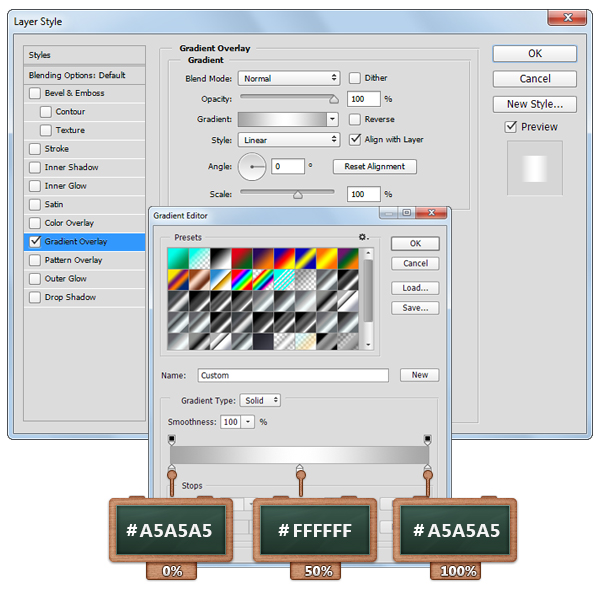Click the Scale value field
The image size is (600, 600).
pyautogui.click(x=364, y=194)
